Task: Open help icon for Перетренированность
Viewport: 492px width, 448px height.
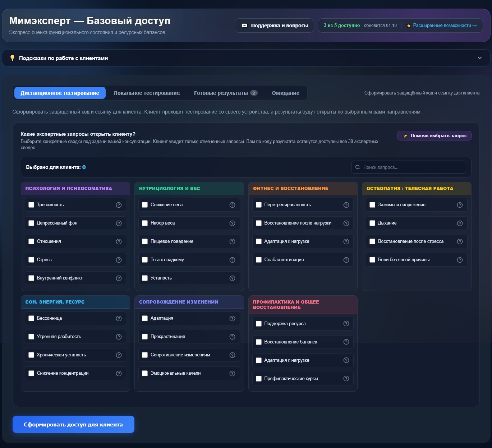Action: 346,205
